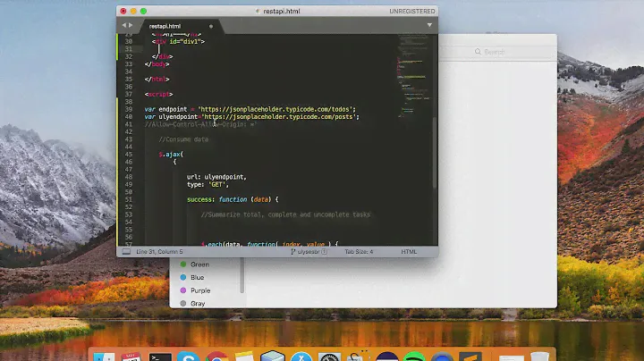Image resolution: width=644 pixels, height=361 pixels.
Task: Click the code minimap on the right
Action: pos(413,76)
